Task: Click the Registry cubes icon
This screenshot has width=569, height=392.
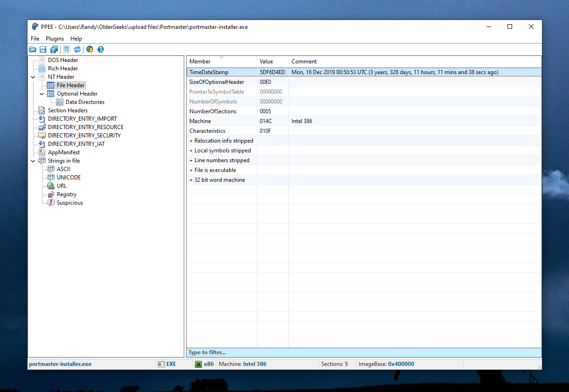Action: tap(51, 194)
